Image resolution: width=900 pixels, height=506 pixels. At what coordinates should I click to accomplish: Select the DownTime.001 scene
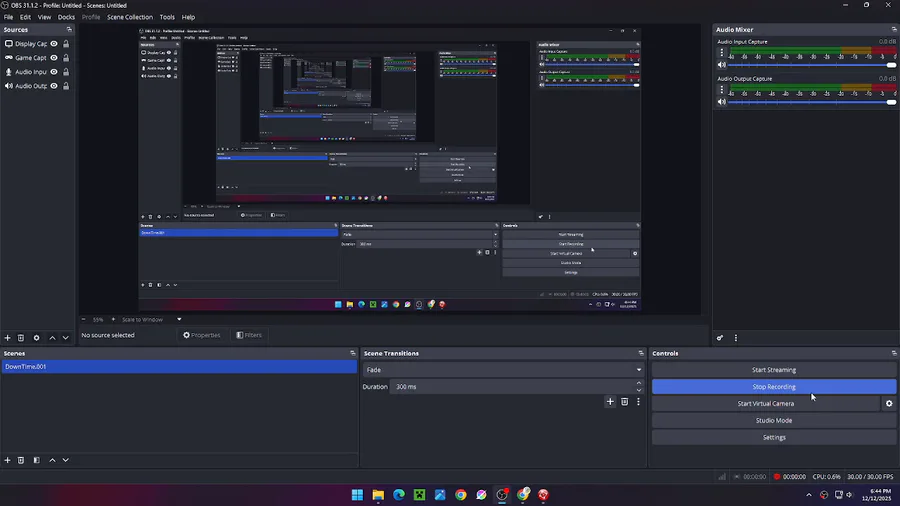coord(179,367)
